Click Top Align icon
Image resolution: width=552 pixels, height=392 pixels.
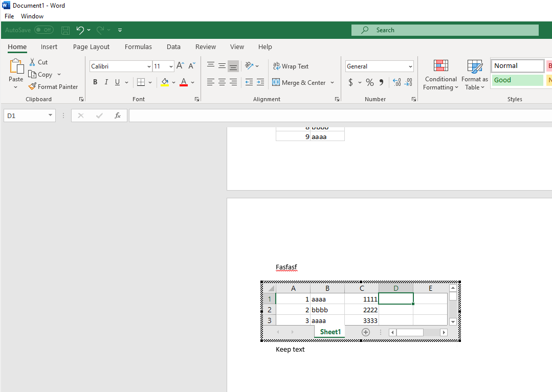(211, 65)
